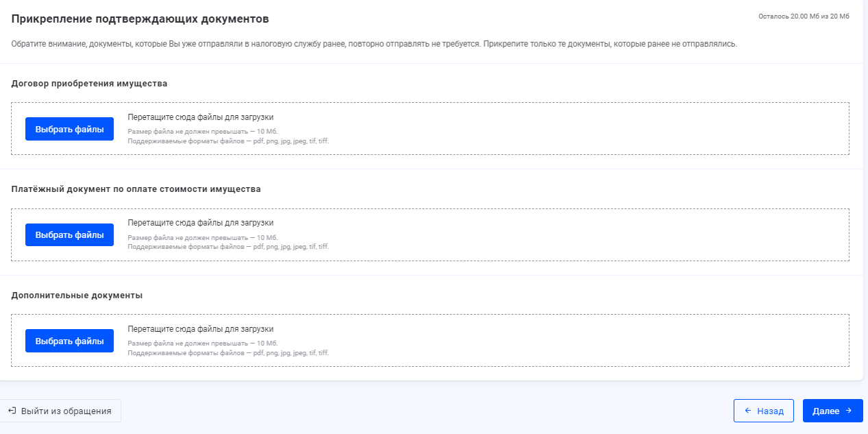Click the Обратите внимание notice paragraph
The width and height of the screenshot is (868, 434).
(x=373, y=44)
